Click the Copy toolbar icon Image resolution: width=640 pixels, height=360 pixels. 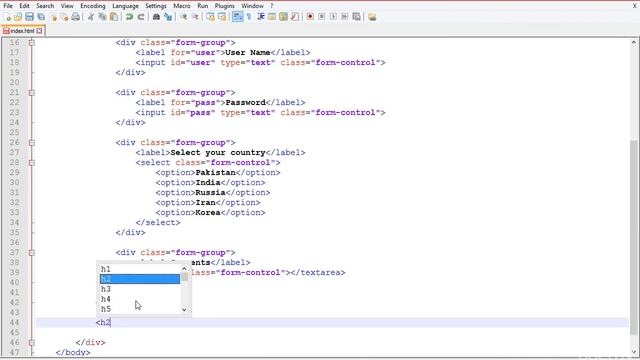coord(102,17)
